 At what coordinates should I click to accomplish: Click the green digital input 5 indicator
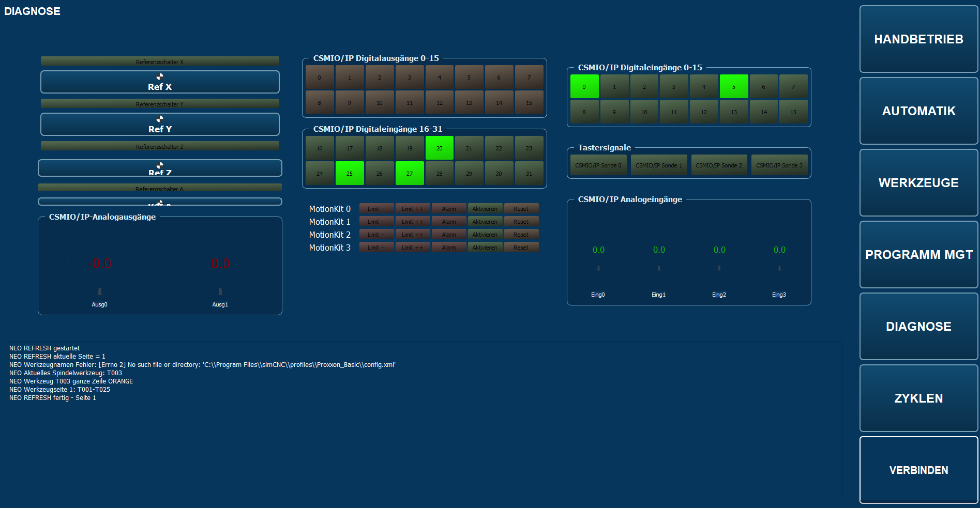[x=733, y=86]
